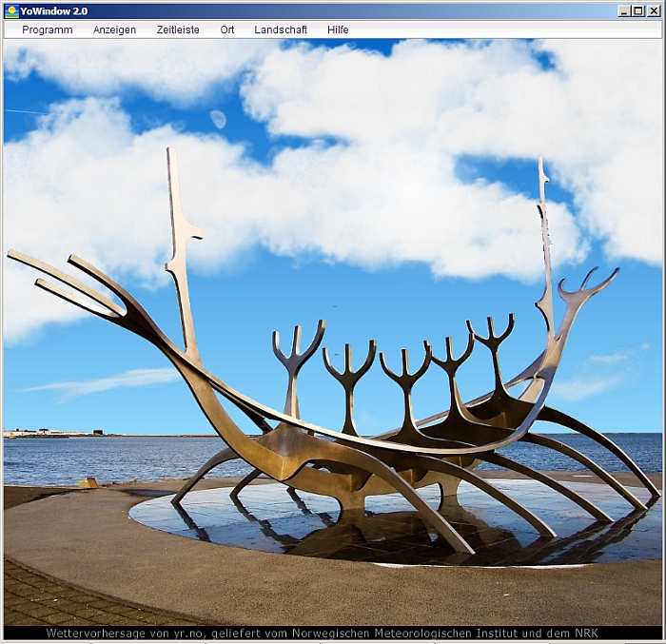This screenshot has width=666, height=644.
Task: Maximize the YoWindow window
Action: coord(638,11)
